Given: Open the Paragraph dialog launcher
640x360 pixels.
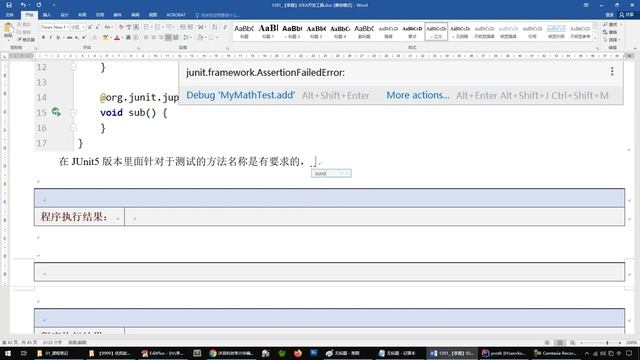Looking at the screenshot, I should click(x=227, y=48).
